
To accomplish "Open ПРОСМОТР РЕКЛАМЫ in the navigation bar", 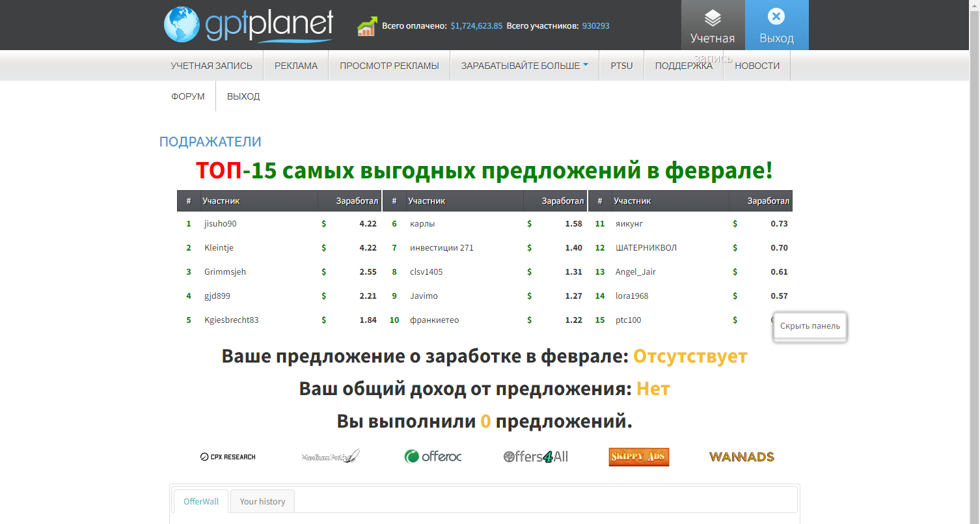I will pyautogui.click(x=389, y=66).
